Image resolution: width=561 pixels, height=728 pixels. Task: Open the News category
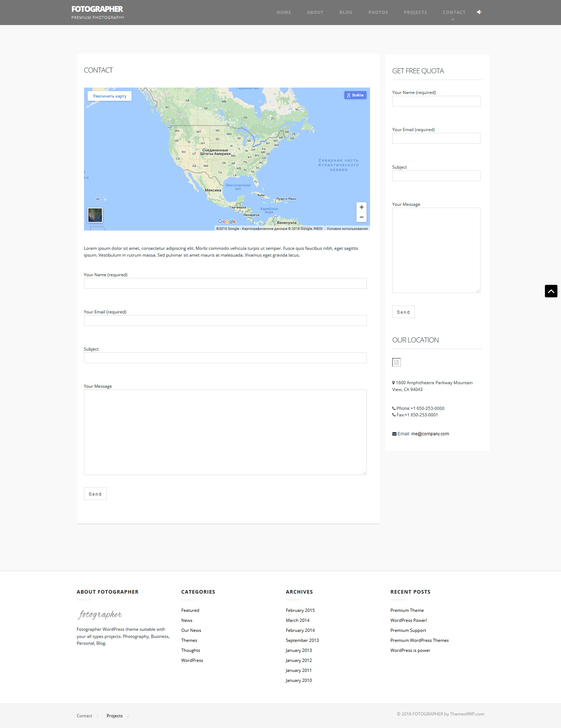(187, 620)
